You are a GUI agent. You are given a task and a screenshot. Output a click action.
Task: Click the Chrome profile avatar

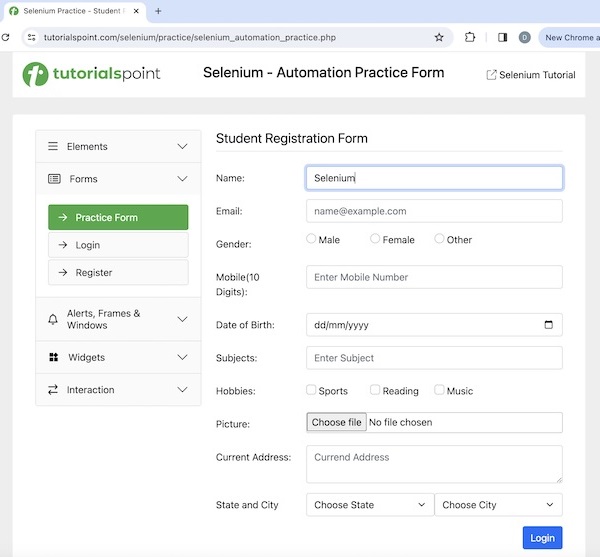[x=524, y=37]
